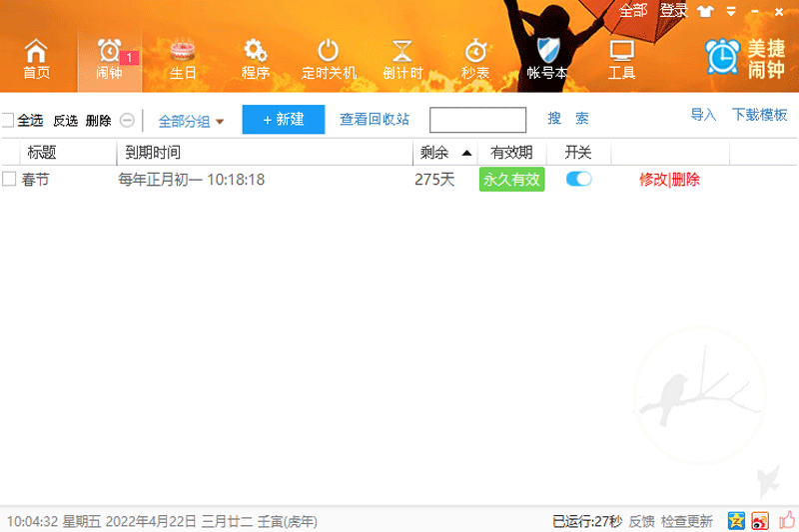799x532 pixels.
Task: Go to the 首页 home tab
Action: coord(36,59)
